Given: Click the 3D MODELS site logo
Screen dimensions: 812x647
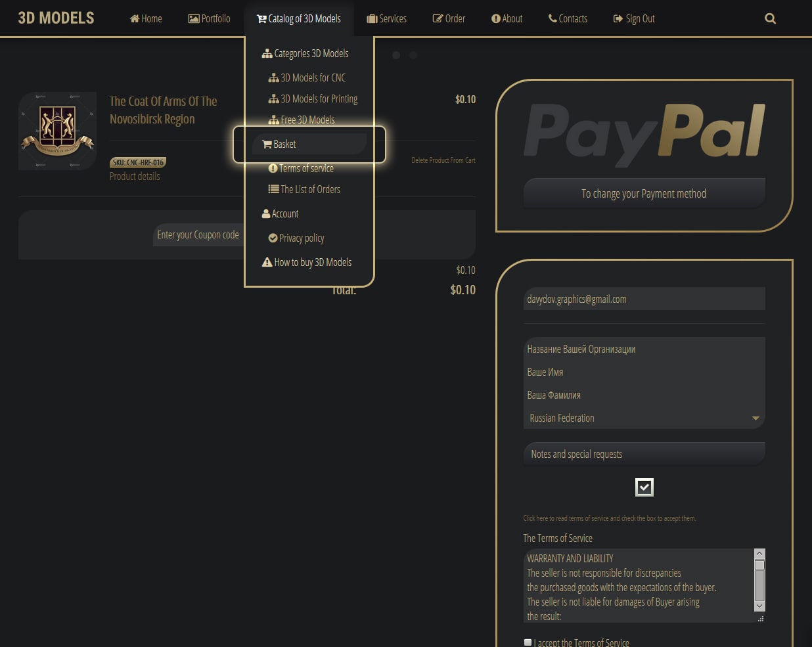Looking at the screenshot, I should click(56, 18).
